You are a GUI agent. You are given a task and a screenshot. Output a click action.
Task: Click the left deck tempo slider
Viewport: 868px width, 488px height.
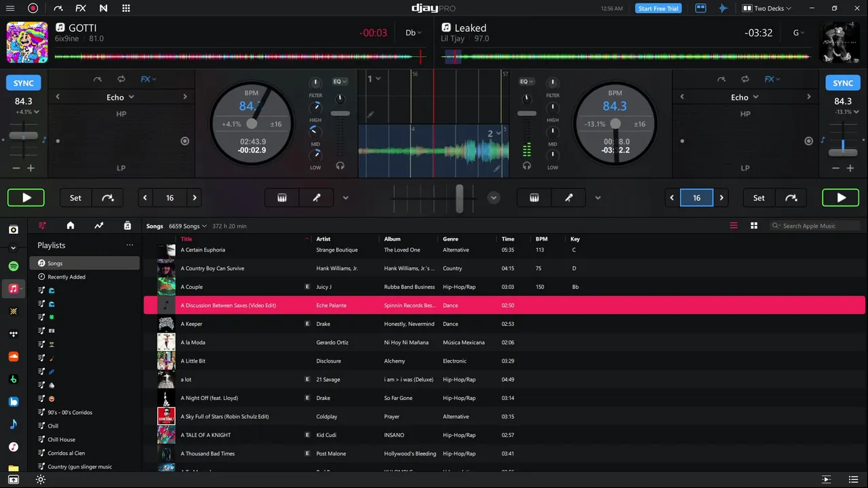(x=24, y=136)
